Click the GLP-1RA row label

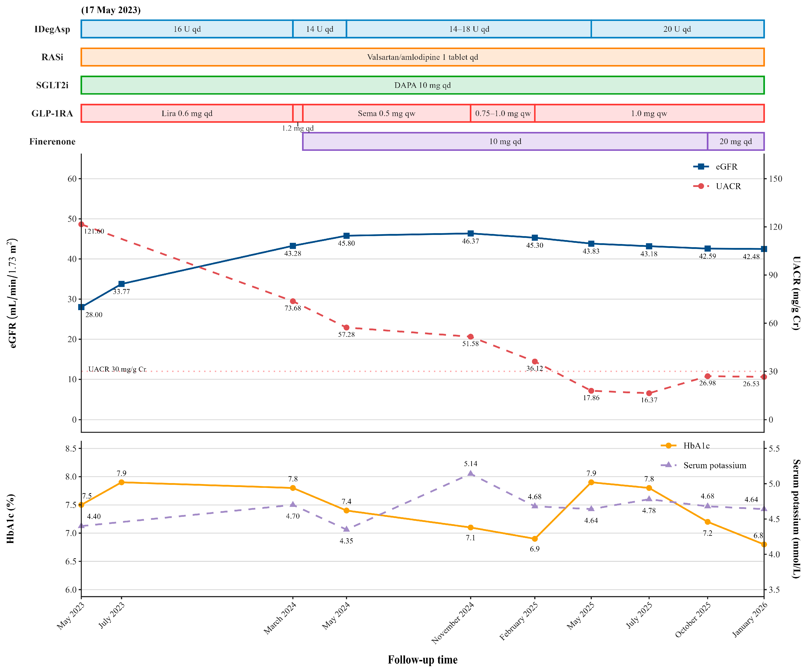tap(52, 113)
